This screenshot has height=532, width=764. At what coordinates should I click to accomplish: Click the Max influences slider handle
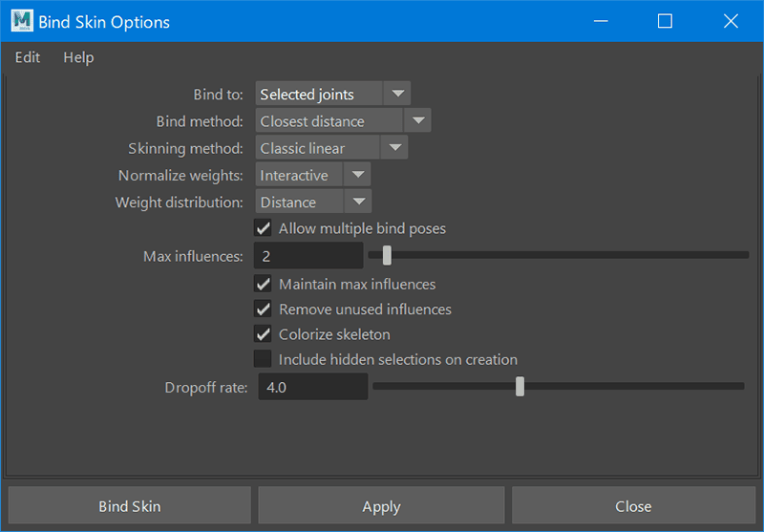click(387, 255)
